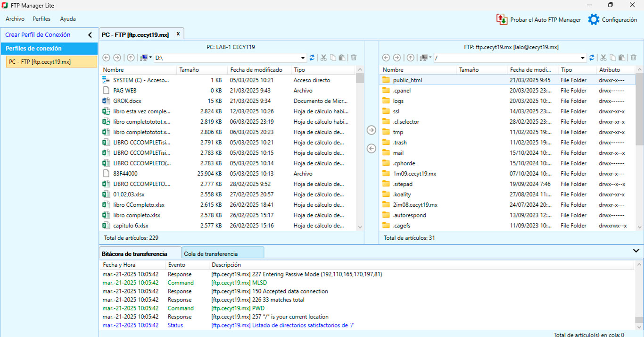Sort PC pane by Tamaño column

pos(202,70)
